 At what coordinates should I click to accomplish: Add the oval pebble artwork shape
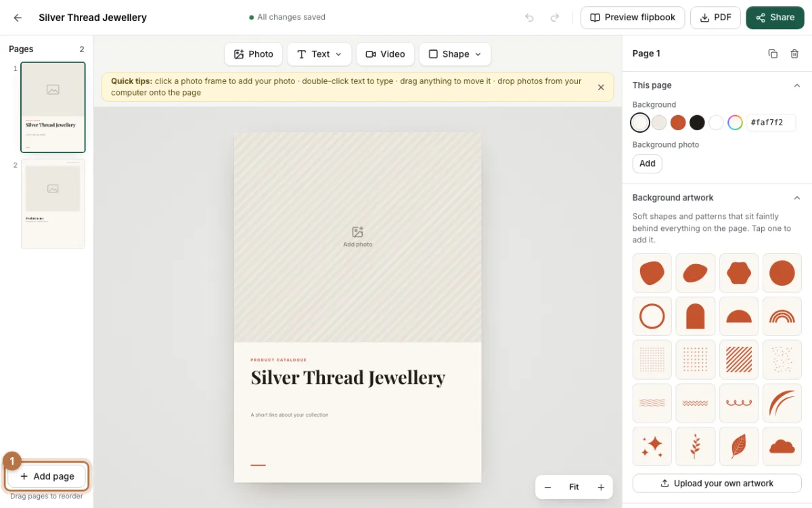(x=696, y=273)
